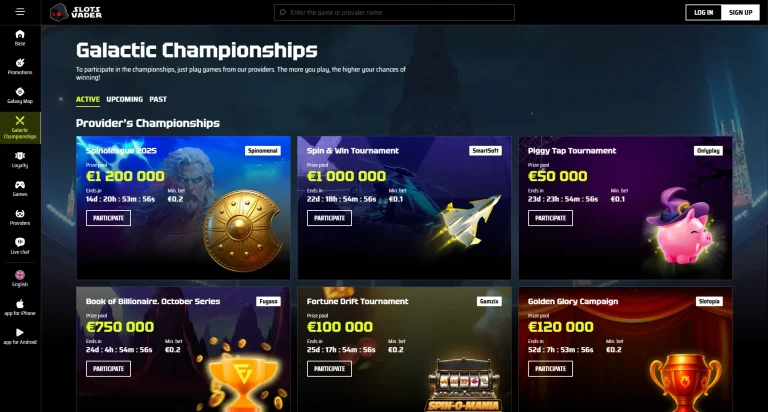Open the hamburger menu icon
This screenshot has width=768, height=412.
20,11
